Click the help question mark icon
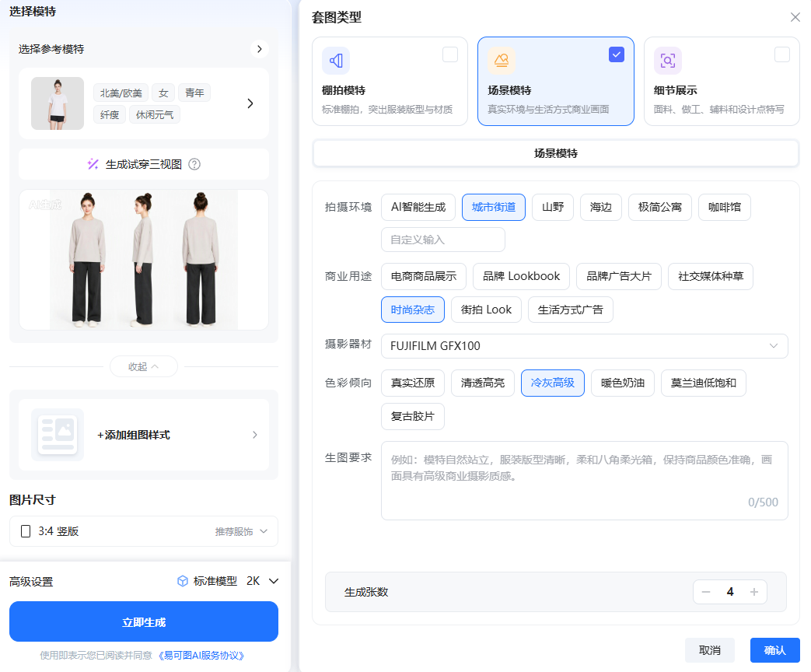The image size is (811, 672). tap(194, 164)
